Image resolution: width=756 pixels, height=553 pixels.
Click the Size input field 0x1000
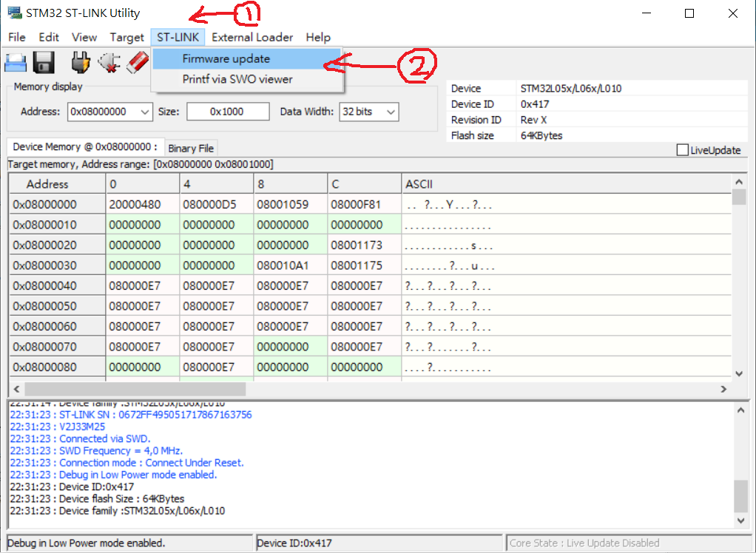tap(228, 112)
